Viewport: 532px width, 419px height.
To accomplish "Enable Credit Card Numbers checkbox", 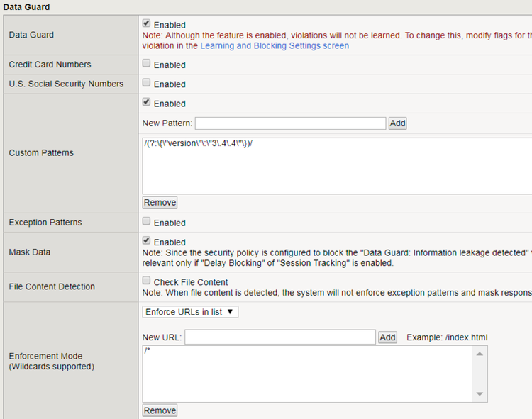I will point(146,64).
